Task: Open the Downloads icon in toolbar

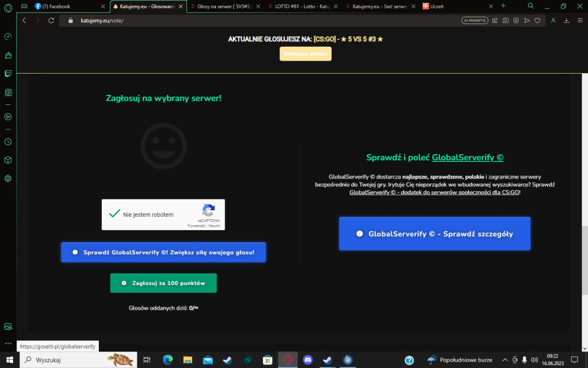Action: [567, 20]
